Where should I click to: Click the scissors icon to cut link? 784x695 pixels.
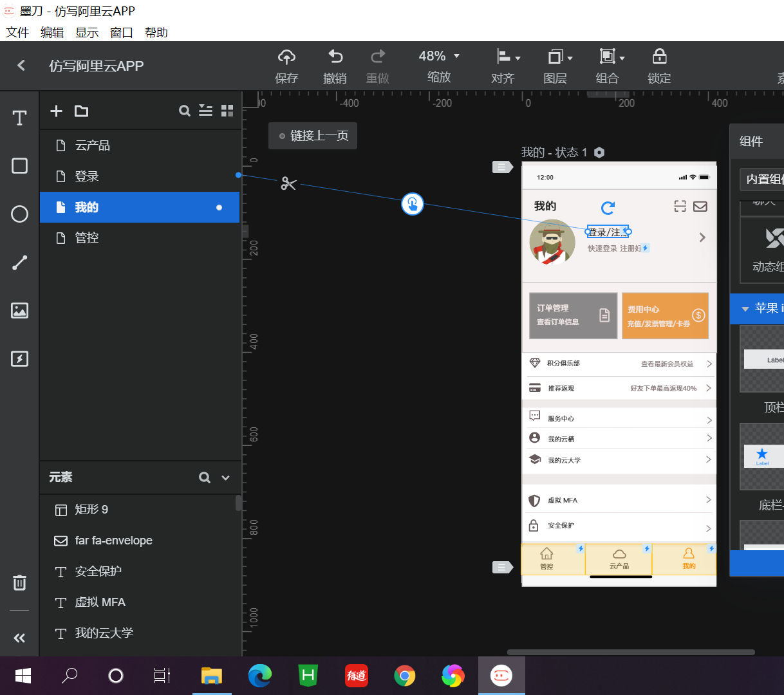coord(288,184)
